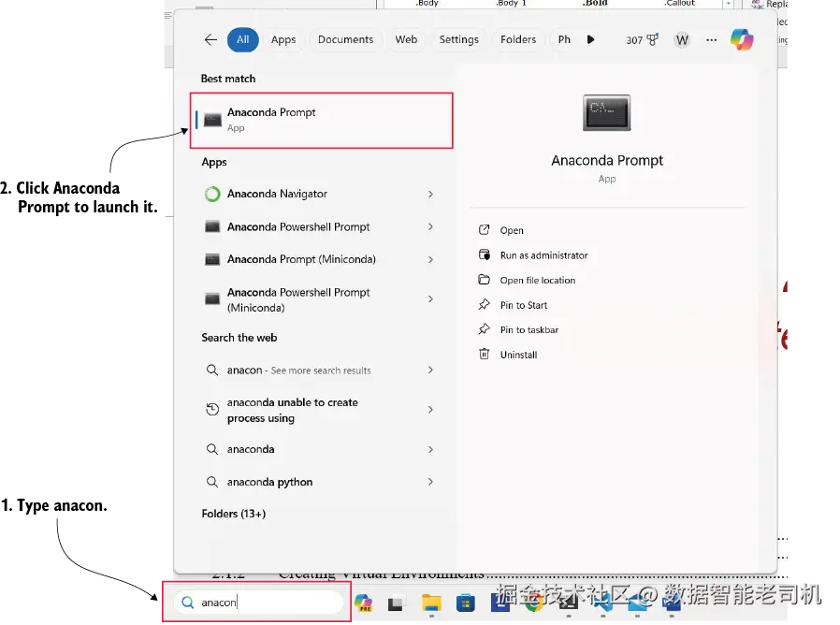Select the Folders filter tab

click(x=518, y=39)
